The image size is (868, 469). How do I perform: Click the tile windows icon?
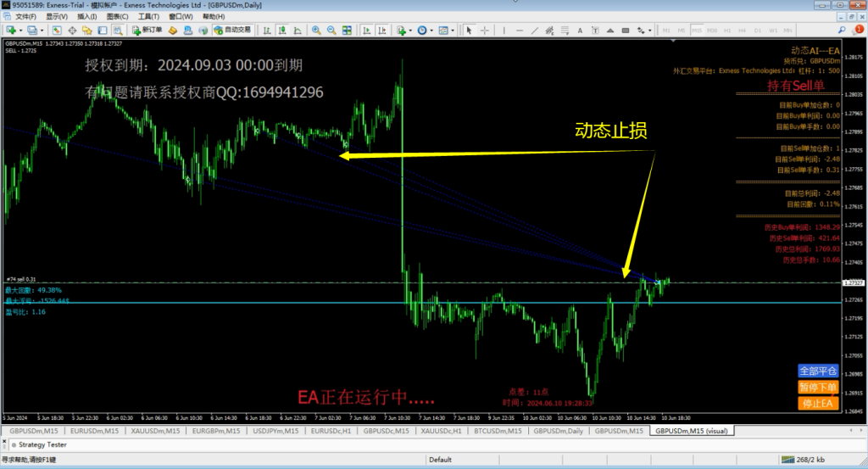[346, 30]
